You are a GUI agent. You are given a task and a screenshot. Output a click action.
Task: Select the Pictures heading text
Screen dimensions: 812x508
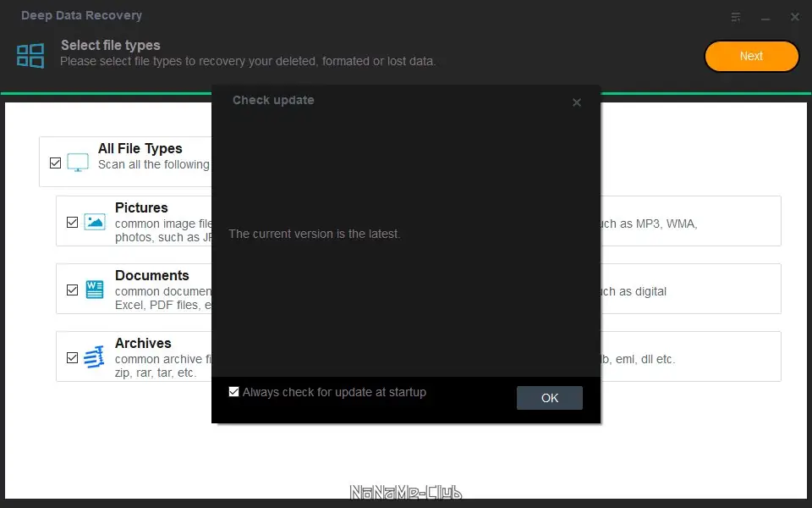tap(141, 208)
